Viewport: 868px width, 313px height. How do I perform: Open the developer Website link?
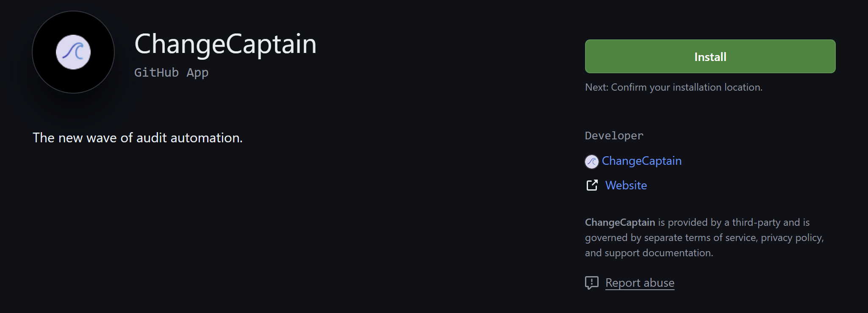click(626, 186)
